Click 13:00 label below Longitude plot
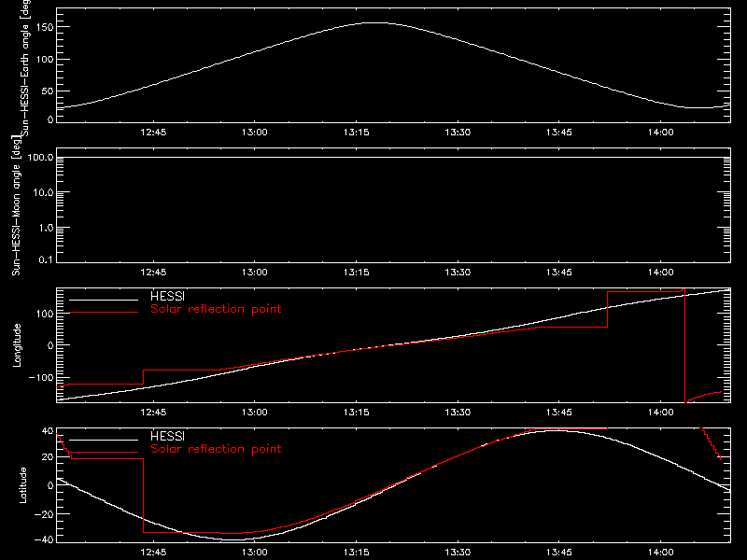This screenshot has height=560, width=747. point(254,413)
